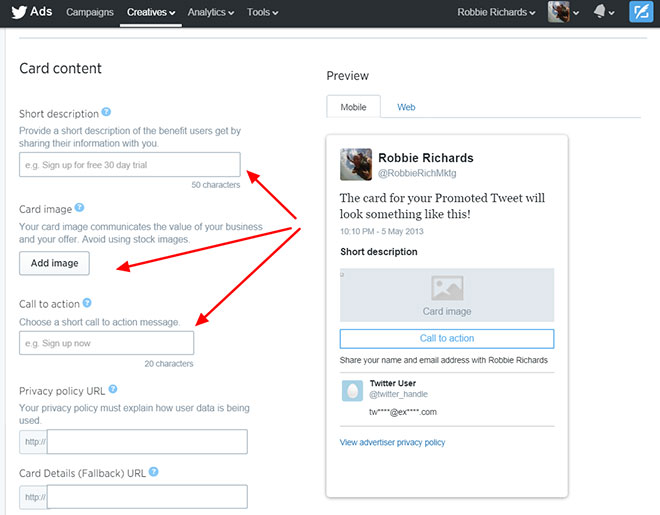Image resolution: width=660 pixels, height=515 pixels.
Task: Click the Privacy policy URL field
Action: point(146,442)
